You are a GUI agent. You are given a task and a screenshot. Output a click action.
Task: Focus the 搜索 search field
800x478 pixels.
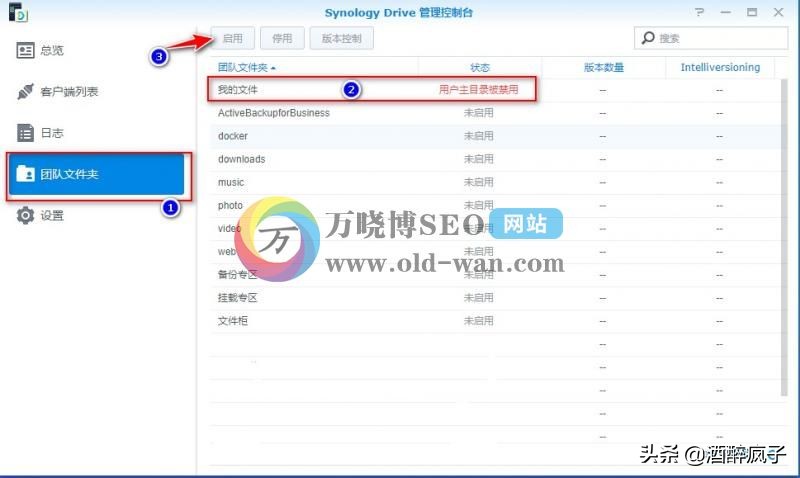[x=711, y=38]
